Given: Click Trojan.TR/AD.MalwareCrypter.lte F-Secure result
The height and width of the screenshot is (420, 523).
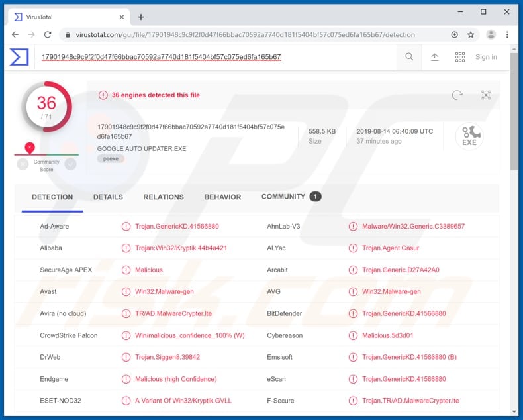Looking at the screenshot, I should pos(410,401).
